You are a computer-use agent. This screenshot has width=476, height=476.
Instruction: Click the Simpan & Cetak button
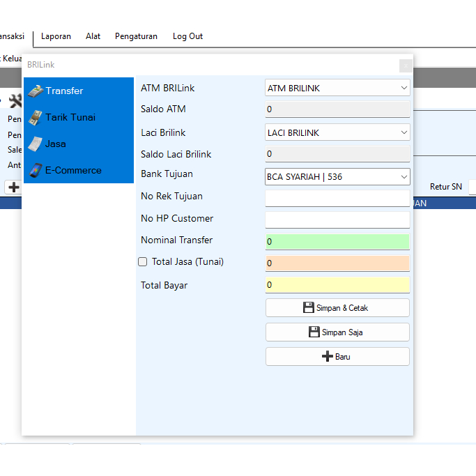(x=337, y=308)
